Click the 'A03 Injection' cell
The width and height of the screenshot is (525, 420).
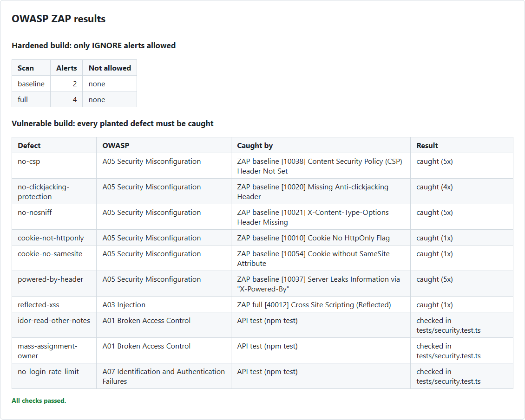tap(164, 304)
